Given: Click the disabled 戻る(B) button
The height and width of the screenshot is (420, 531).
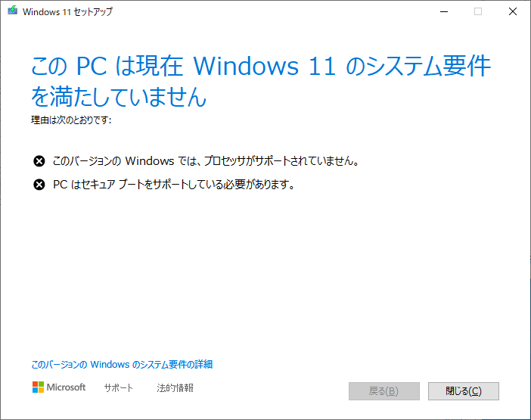Looking at the screenshot, I should 384,391.
